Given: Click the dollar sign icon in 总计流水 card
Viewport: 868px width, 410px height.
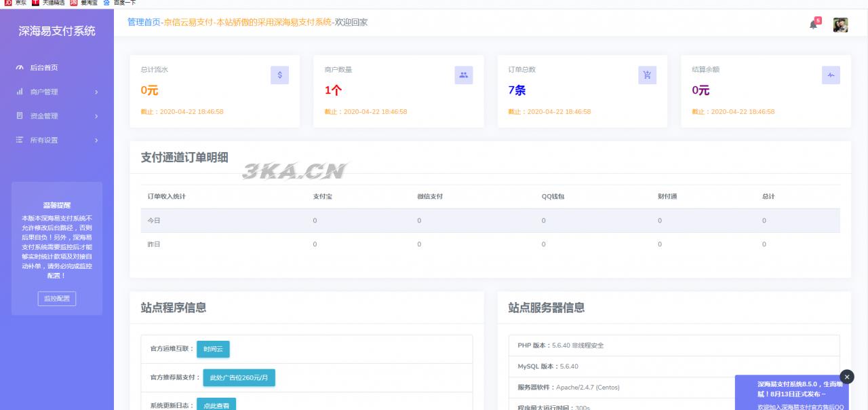Looking at the screenshot, I should tap(279, 75).
